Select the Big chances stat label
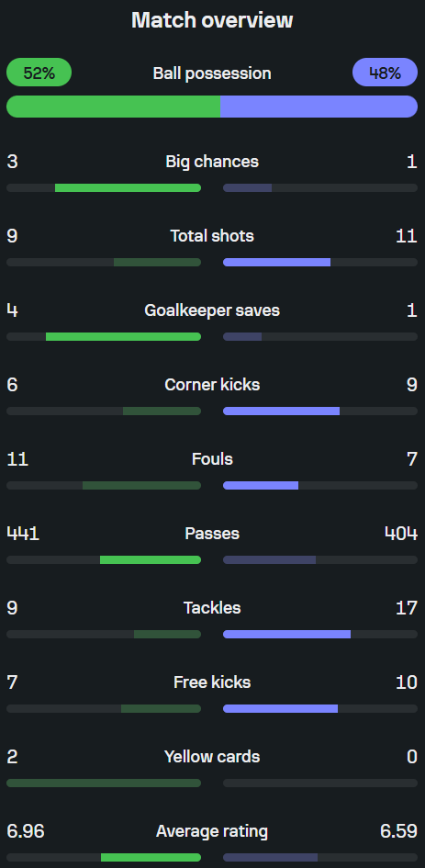Screen dimensions: 425x868 212,162
